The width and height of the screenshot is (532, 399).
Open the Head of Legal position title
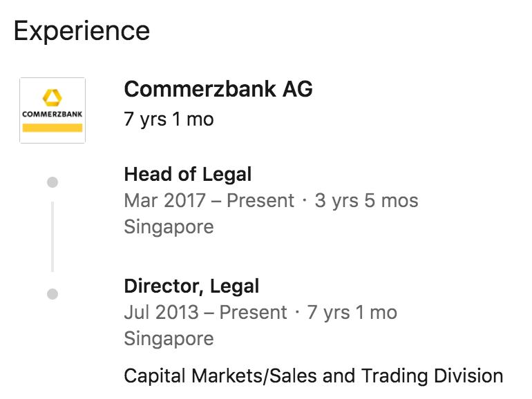click(187, 174)
